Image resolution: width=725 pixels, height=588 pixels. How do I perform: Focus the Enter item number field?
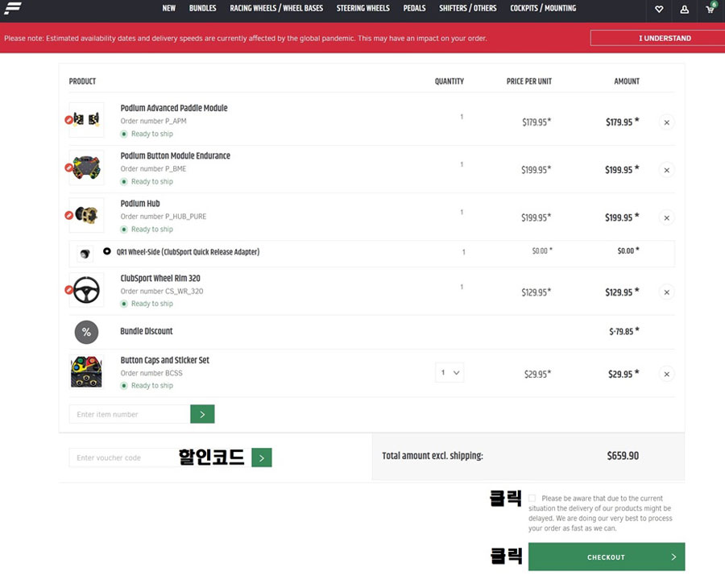point(130,414)
